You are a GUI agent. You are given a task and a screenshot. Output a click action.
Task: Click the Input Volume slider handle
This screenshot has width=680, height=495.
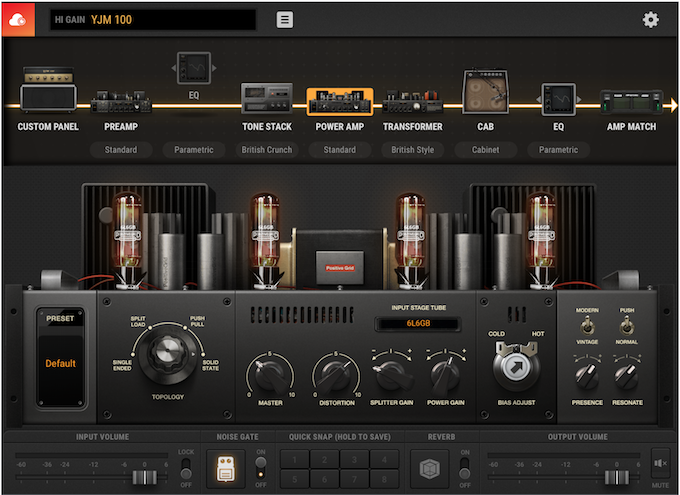144,478
